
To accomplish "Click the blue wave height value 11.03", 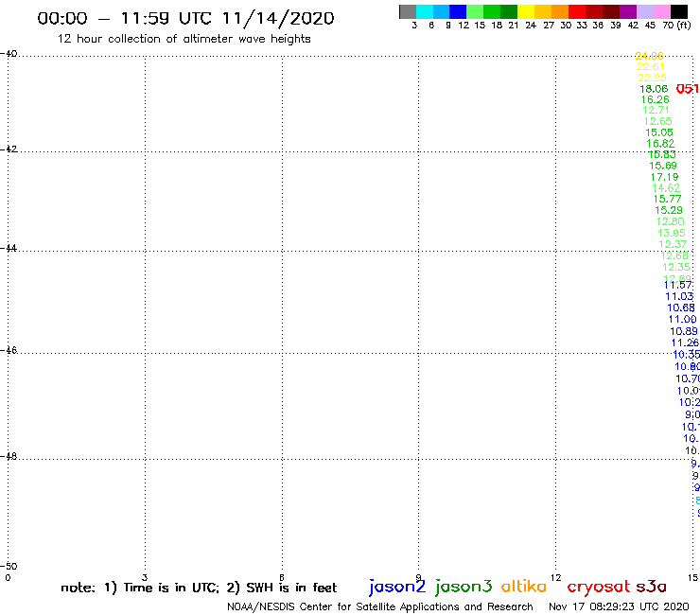I will (679, 296).
